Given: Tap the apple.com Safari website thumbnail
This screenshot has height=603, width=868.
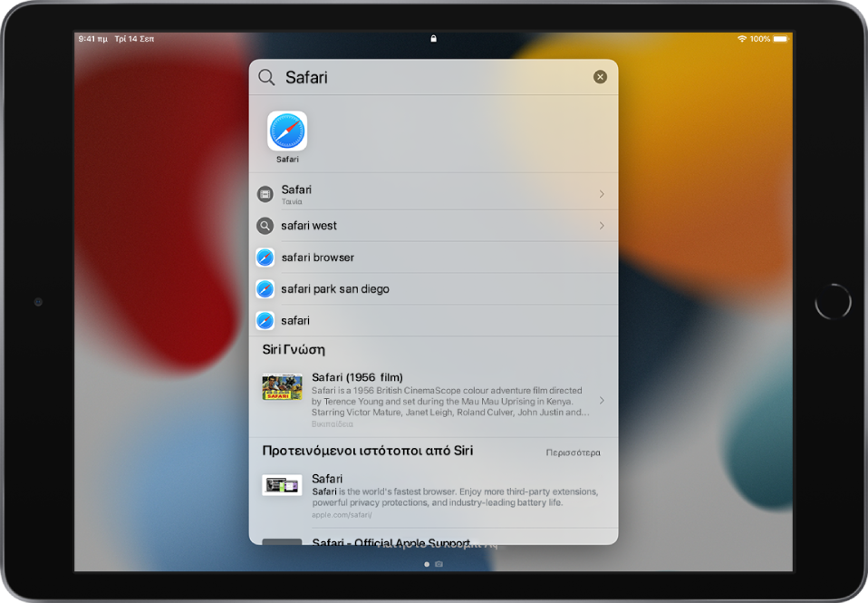Looking at the screenshot, I should pos(282,485).
